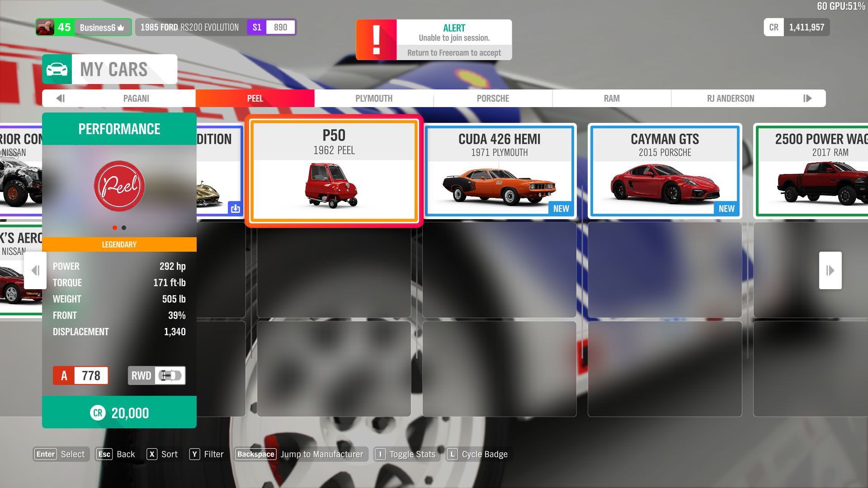Click the crown icon next to Business6

(121, 28)
